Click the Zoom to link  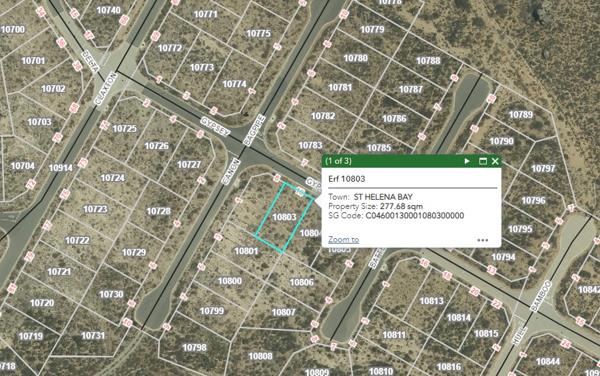pyautogui.click(x=344, y=239)
